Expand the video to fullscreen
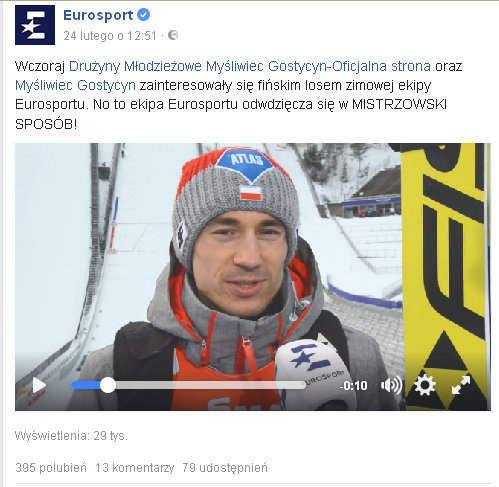499x487 pixels. [461, 385]
